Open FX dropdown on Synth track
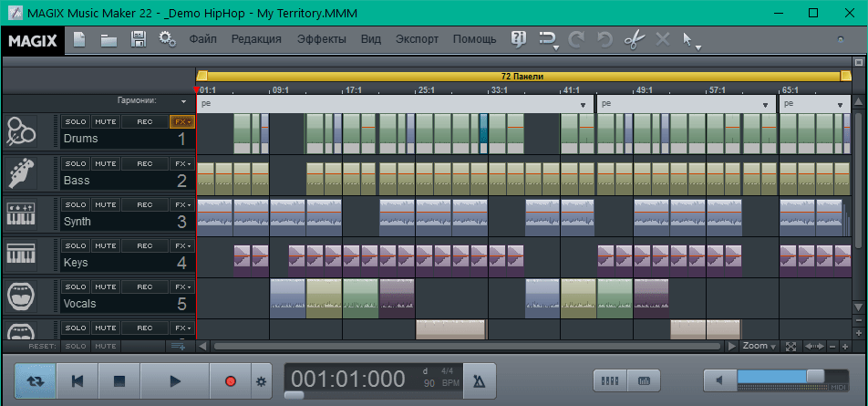Viewport: 868px width, 406px height. tap(182, 204)
